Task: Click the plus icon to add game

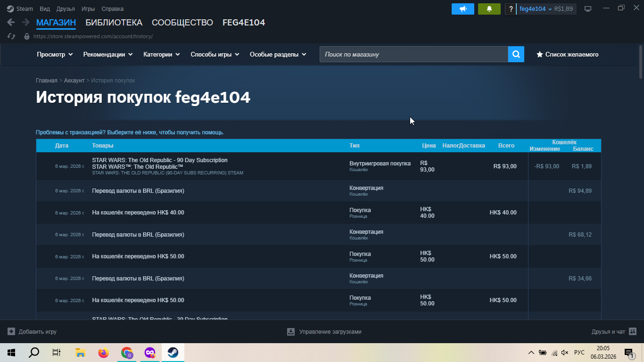Action: [11, 332]
